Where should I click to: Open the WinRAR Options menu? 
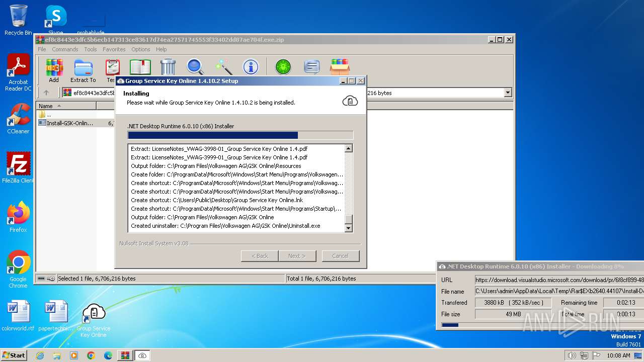141,49
